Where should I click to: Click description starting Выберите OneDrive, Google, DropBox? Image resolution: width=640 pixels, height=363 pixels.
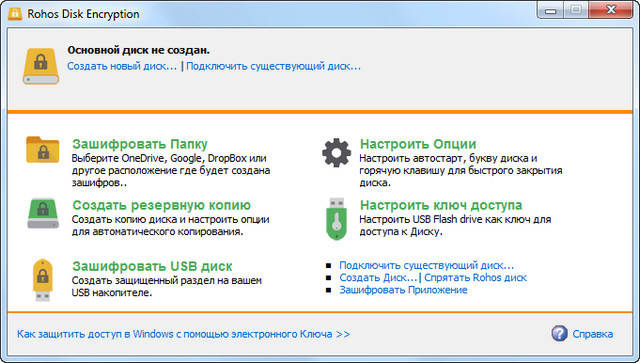pyautogui.click(x=171, y=170)
